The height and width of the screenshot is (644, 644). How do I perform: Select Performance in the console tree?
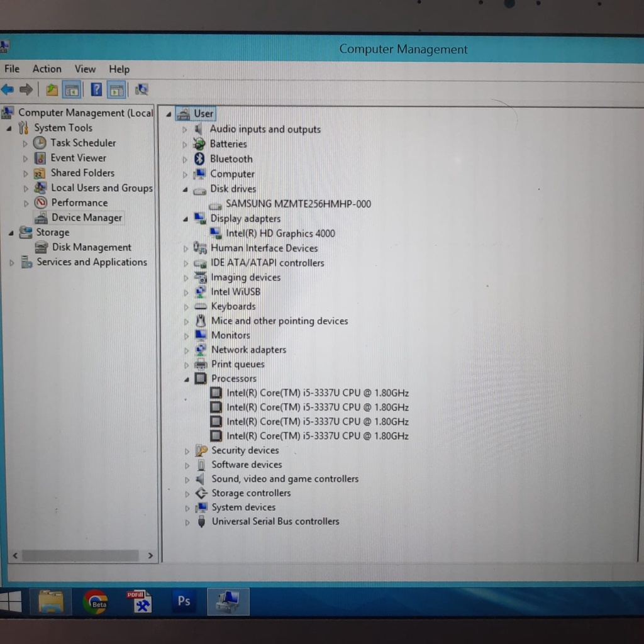pyautogui.click(x=80, y=203)
